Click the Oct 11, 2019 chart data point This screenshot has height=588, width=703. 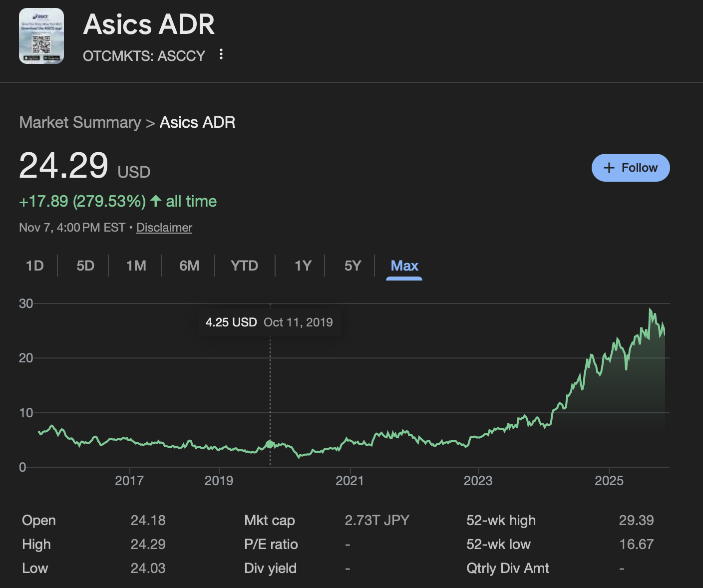click(270, 444)
